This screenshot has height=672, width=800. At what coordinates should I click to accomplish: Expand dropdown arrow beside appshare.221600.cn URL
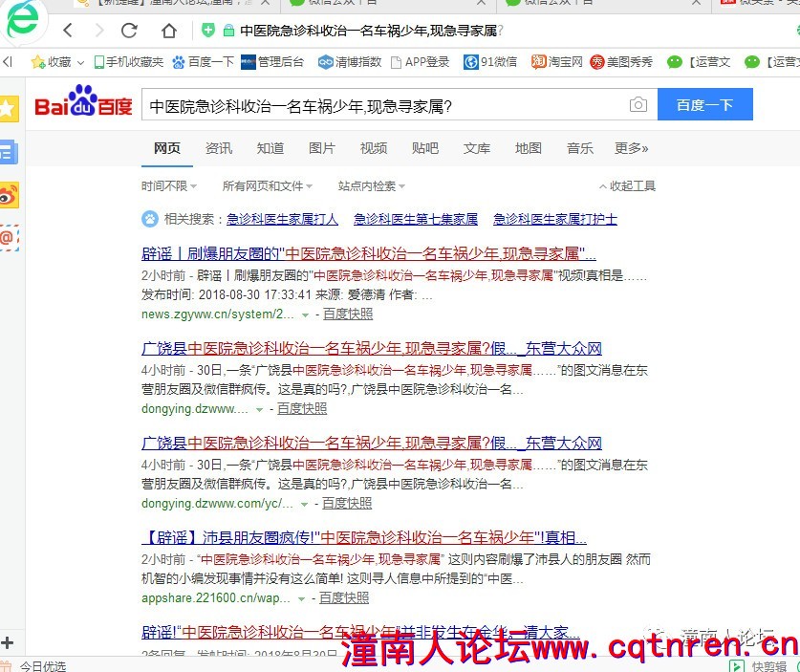point(301,599)
